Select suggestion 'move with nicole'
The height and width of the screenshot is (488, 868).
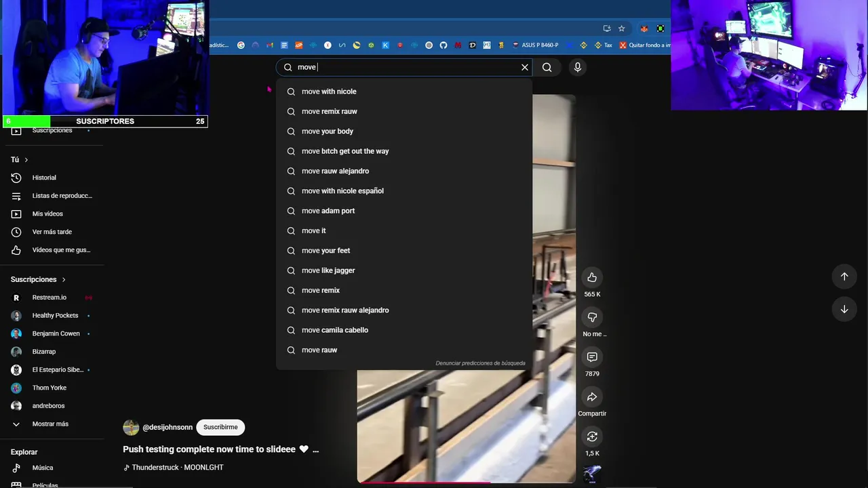pyautogui.click(x=404, y=91)
